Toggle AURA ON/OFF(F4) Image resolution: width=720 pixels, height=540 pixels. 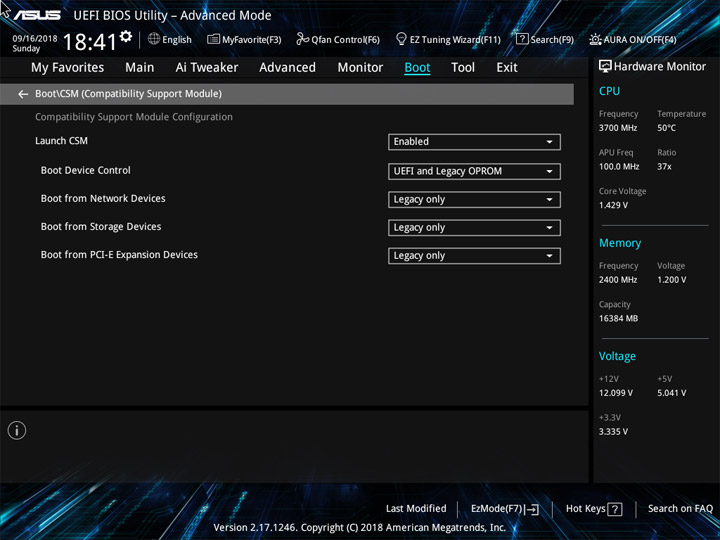(640, 40)
